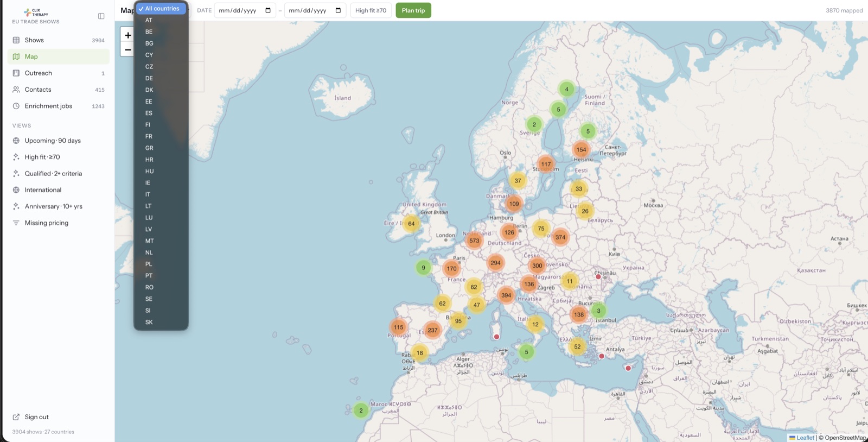
Task: Choose ES from country list
Action: click(x=161, y=113)
